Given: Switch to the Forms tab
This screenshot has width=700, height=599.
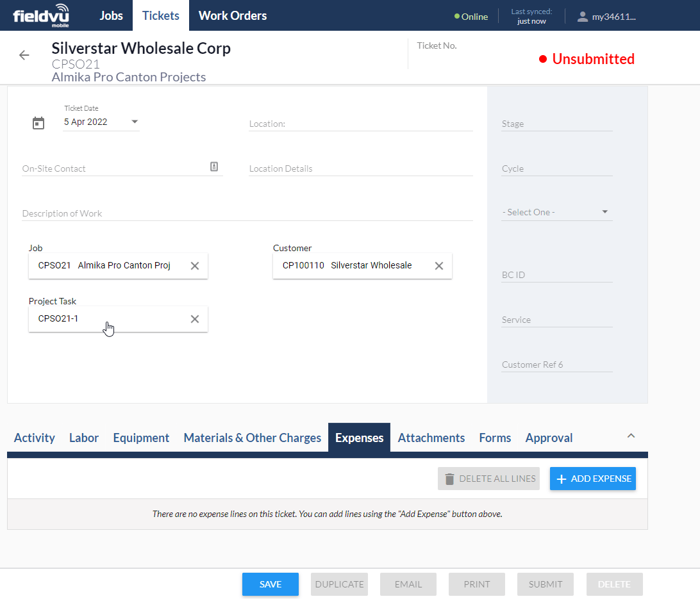Looking at the screenshot, I should [495, 438].
